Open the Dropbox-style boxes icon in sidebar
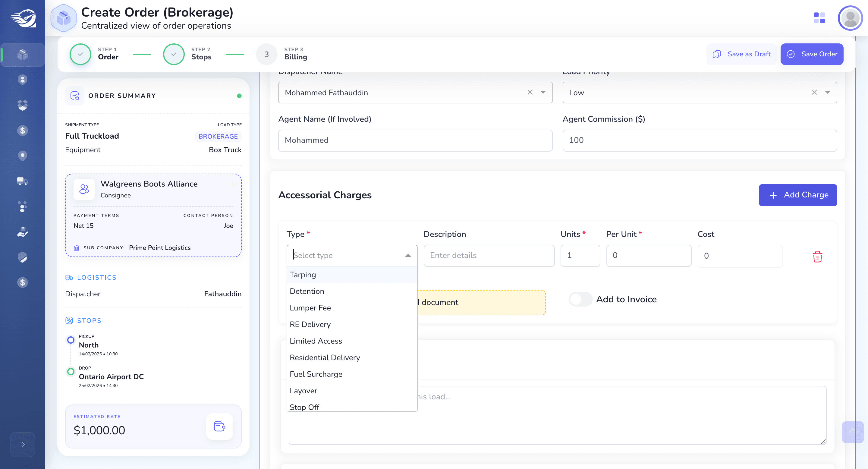This screenshot has height=469, width=868. pyautogui.click(x=22, y=105)
